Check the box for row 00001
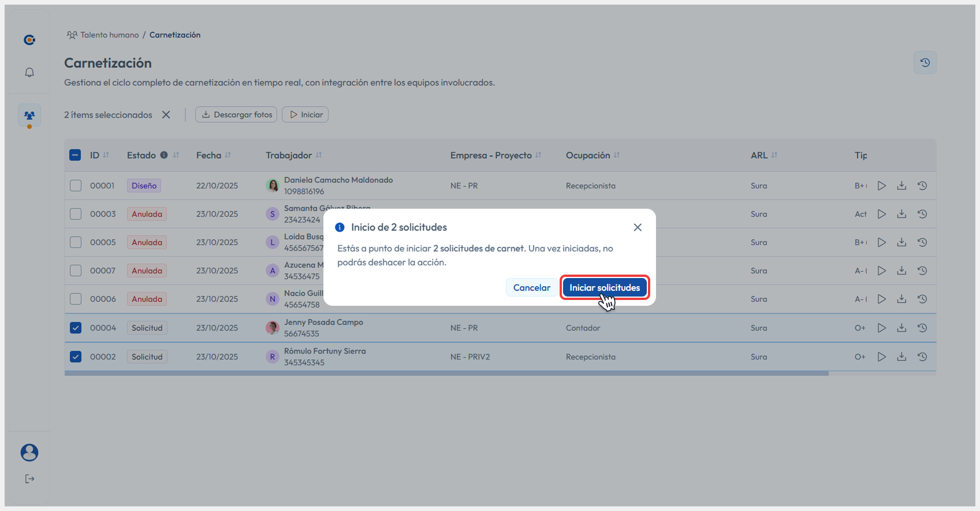 (x=76, y=186)
